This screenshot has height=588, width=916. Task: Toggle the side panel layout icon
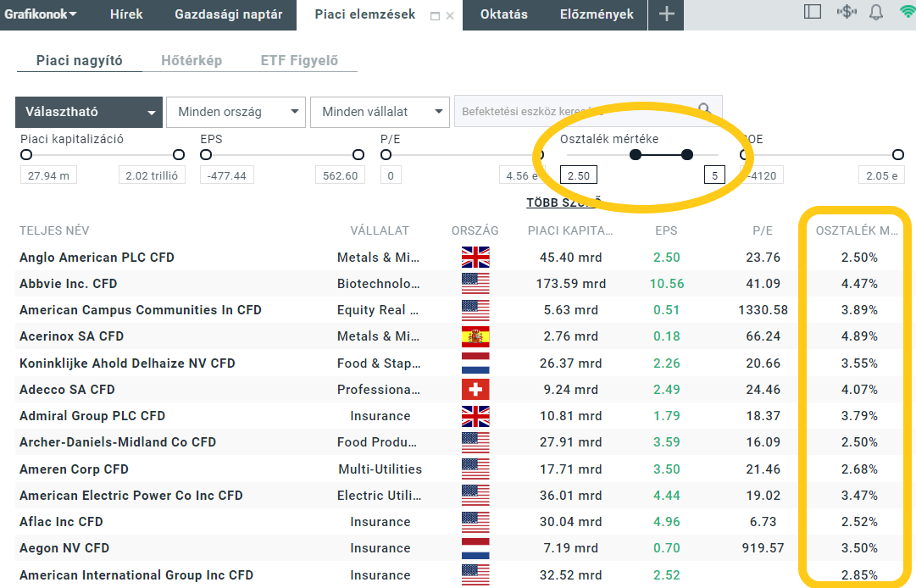click(813, 12)
